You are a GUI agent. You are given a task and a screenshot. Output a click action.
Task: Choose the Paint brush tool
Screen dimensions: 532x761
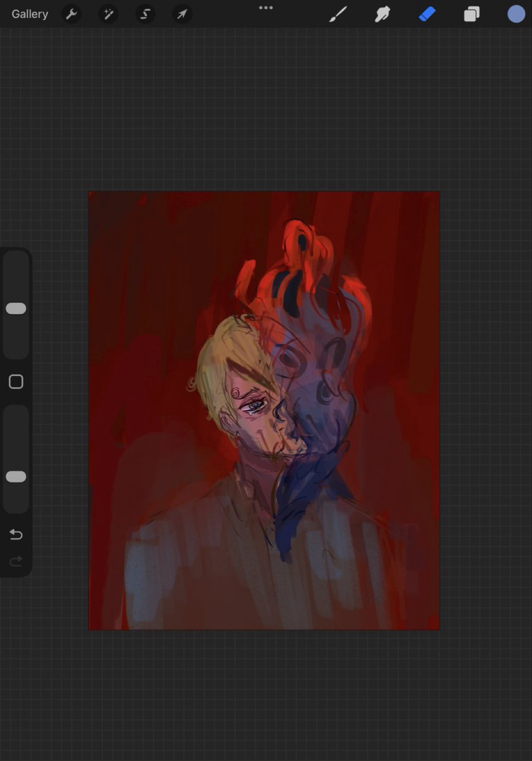click(x=338, y=14)
